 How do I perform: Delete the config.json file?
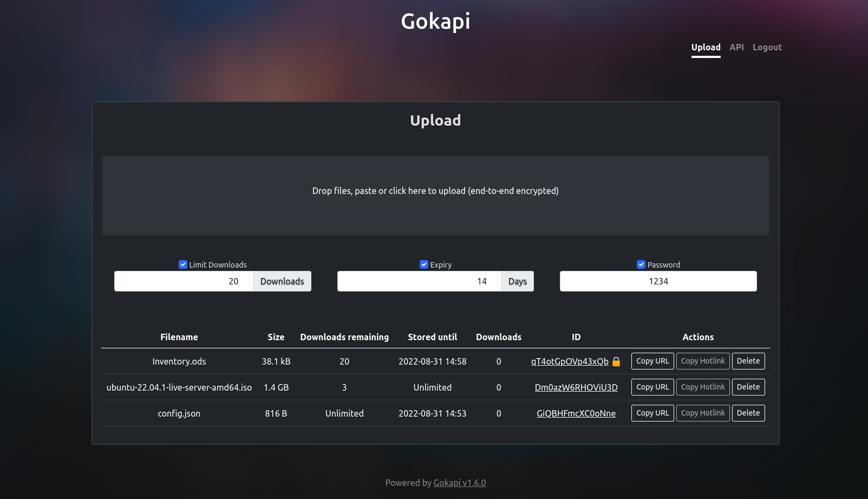pos(748,413)
